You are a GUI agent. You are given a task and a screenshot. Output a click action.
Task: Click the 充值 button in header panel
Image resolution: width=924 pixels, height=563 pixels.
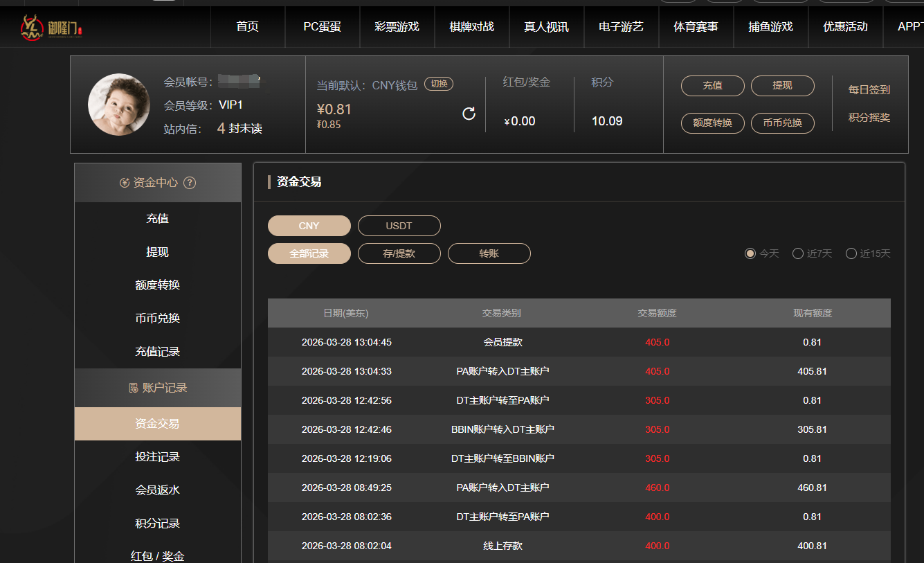(712, 86)
